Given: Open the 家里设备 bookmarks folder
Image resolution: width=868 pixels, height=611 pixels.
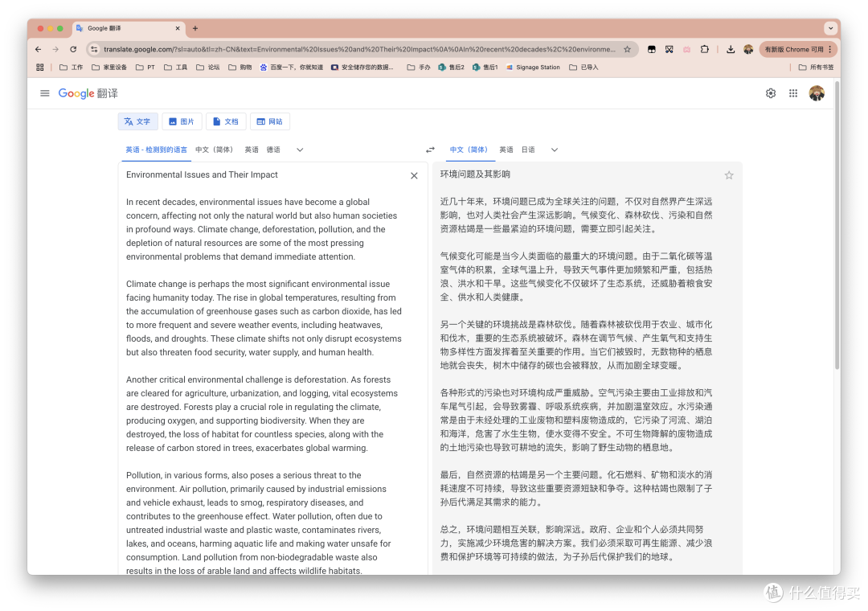Looking at the screenshot, I should [x=109, y=67].
